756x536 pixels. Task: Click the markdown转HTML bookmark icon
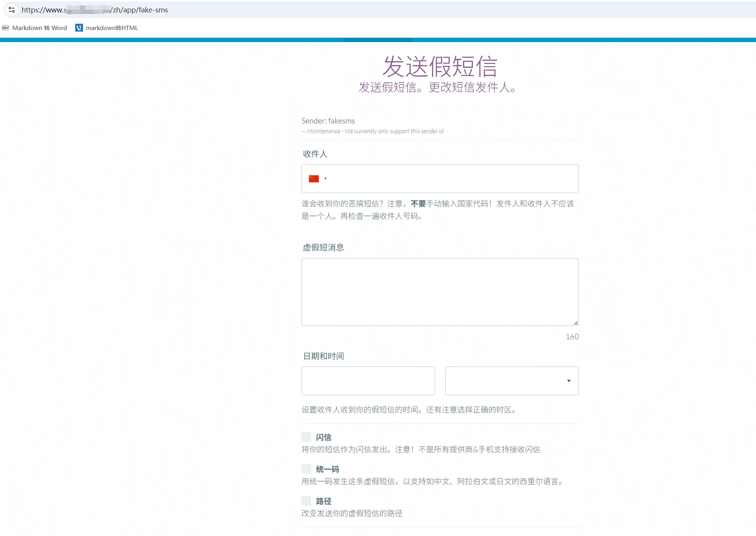click(79, 28)
